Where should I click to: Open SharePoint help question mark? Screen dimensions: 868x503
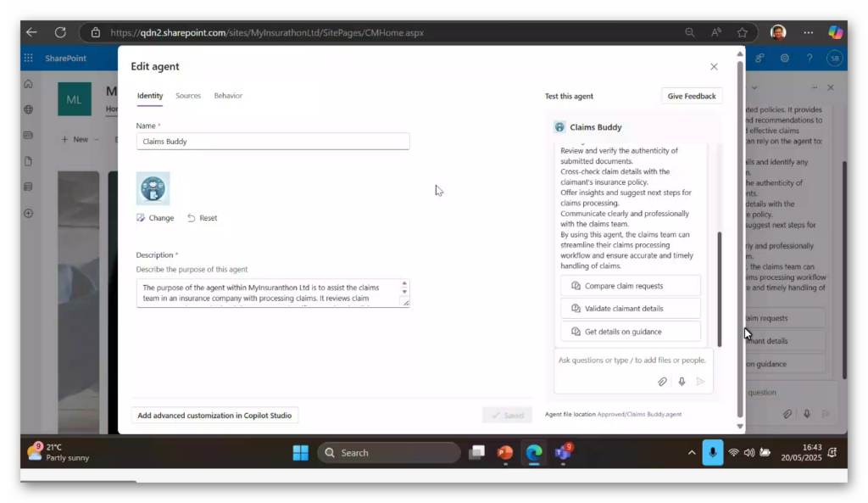(810, 58)
